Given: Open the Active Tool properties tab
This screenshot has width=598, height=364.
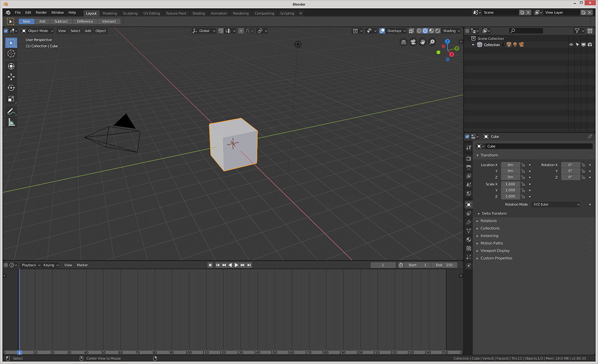Looking at the screenshot, I should [x=468, y=147].
